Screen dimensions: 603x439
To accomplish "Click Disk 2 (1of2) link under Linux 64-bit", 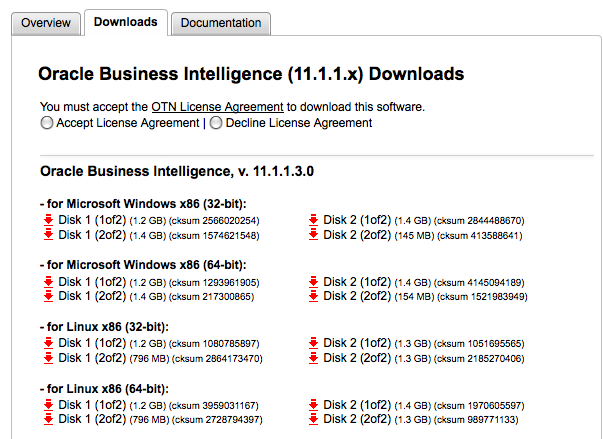I will 357,405.
